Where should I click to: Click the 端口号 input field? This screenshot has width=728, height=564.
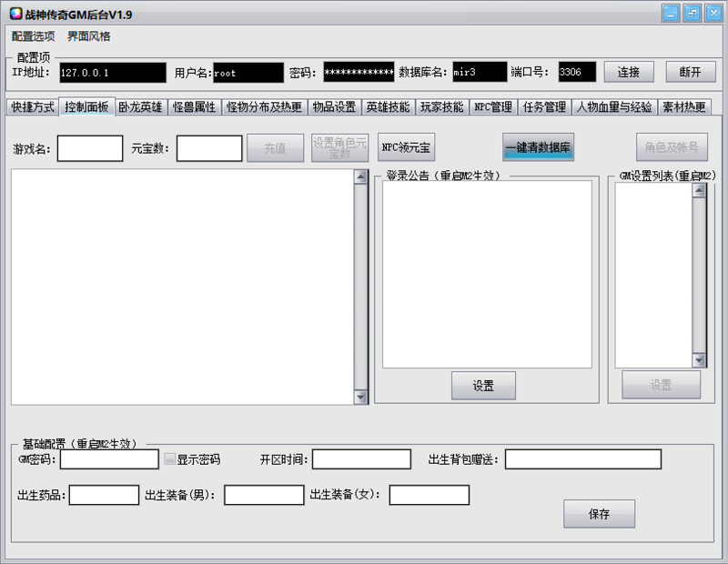coord(577,72)
